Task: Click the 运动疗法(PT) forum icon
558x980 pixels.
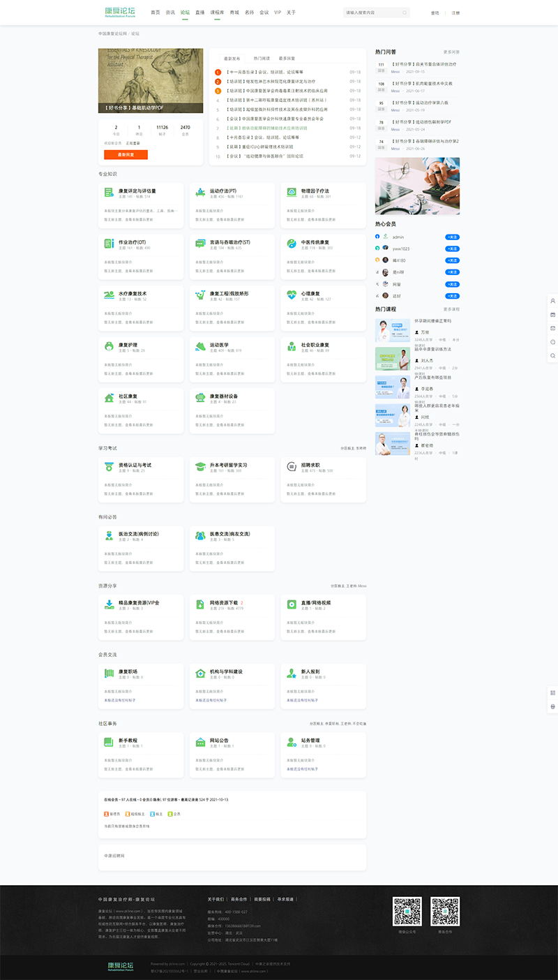Action: [x=200, y=192]
